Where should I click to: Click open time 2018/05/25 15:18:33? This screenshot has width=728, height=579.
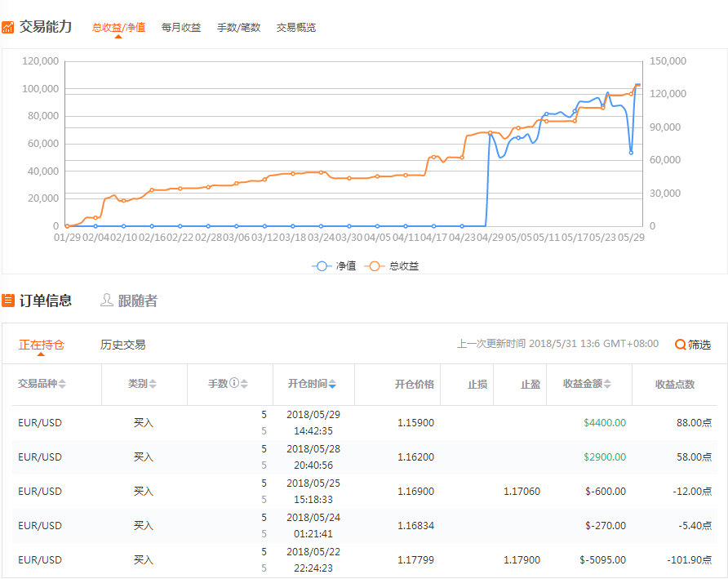tap(313, 492)
